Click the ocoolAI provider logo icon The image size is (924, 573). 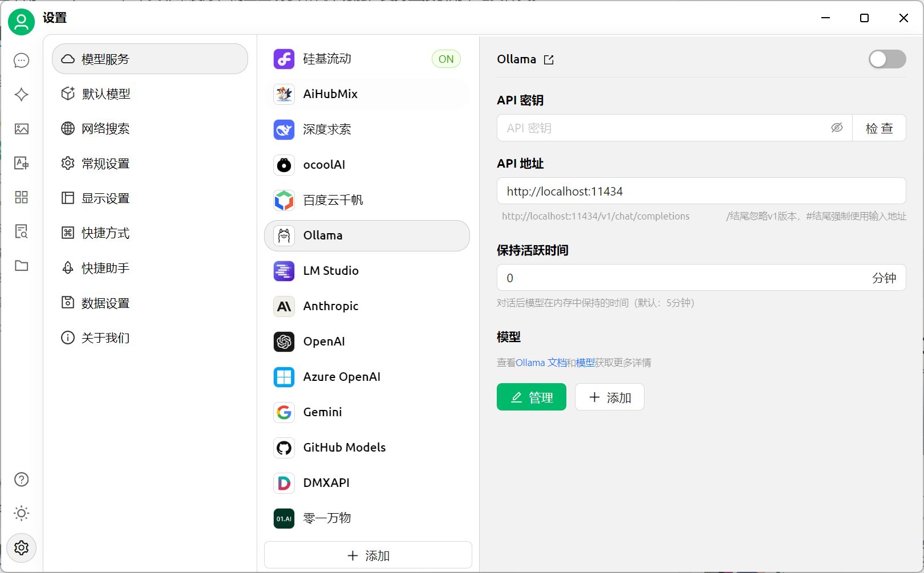coord(284,165)
